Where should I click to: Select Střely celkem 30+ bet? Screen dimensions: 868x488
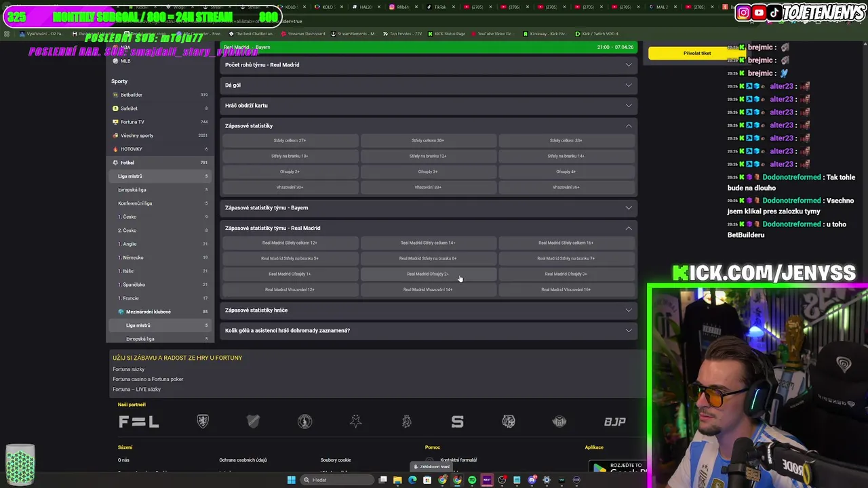(428, 140)
